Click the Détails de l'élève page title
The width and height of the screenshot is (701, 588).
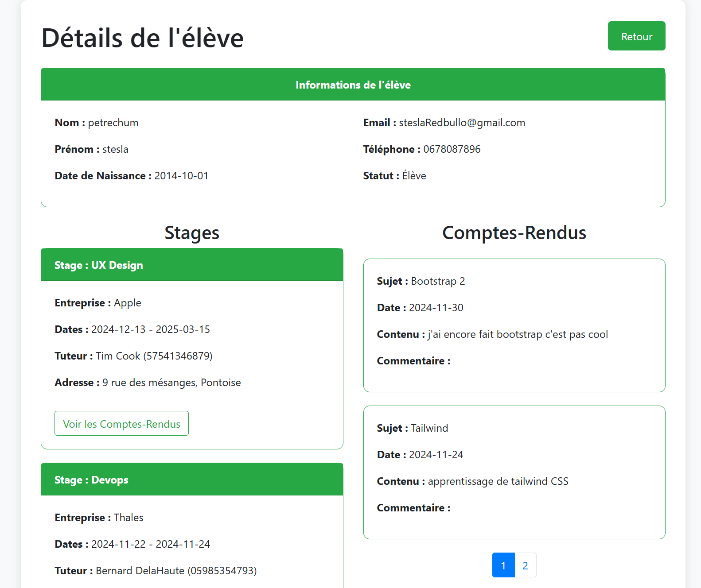click(x=142, y=38)
